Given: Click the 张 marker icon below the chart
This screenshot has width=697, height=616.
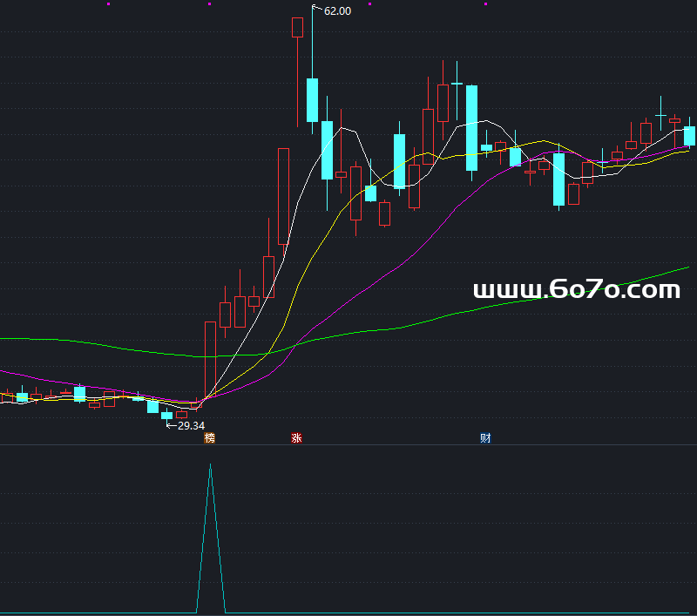Looking at the screenshot, I should point(296,437).
